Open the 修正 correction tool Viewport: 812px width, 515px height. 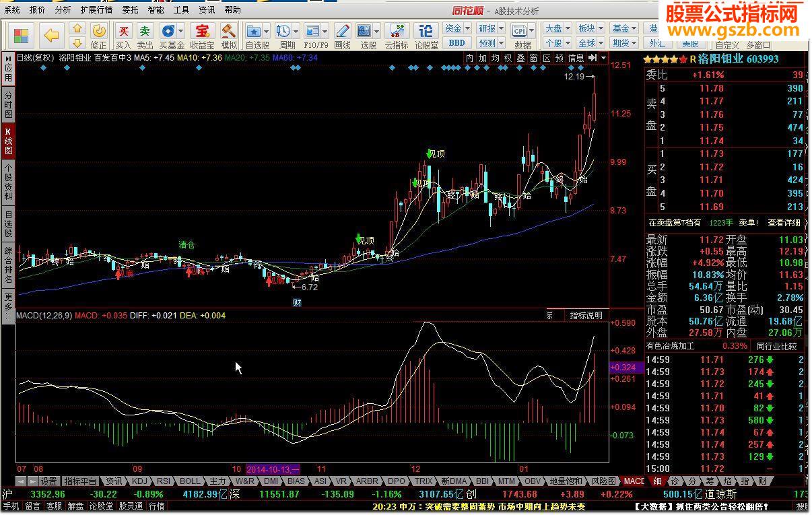point(99,36)
